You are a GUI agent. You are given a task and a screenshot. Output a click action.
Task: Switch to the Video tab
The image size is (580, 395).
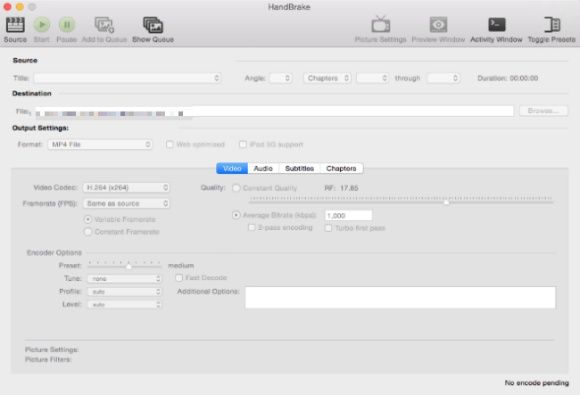pos(232,168)
